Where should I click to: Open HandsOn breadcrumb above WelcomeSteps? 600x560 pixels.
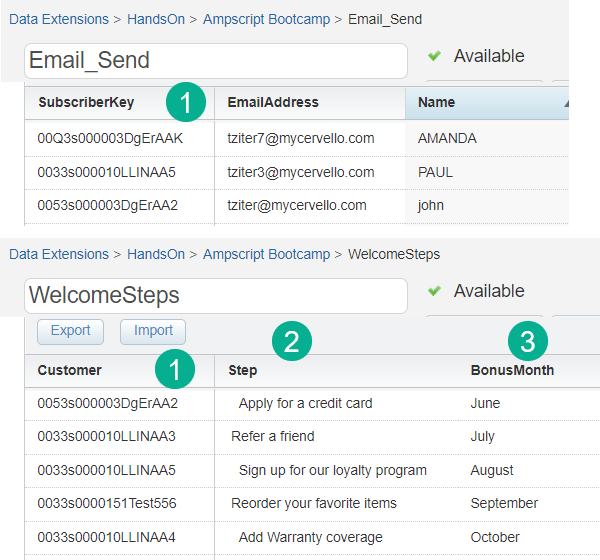coord(155,254)
